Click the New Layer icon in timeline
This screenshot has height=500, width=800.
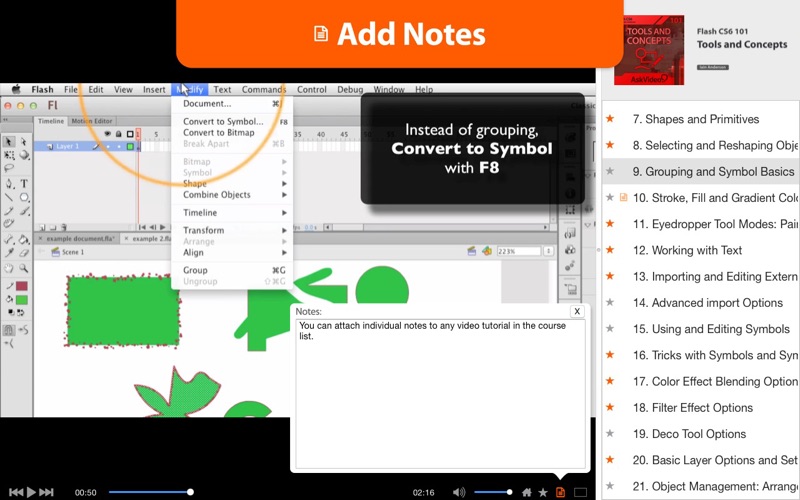pos(43,227)
